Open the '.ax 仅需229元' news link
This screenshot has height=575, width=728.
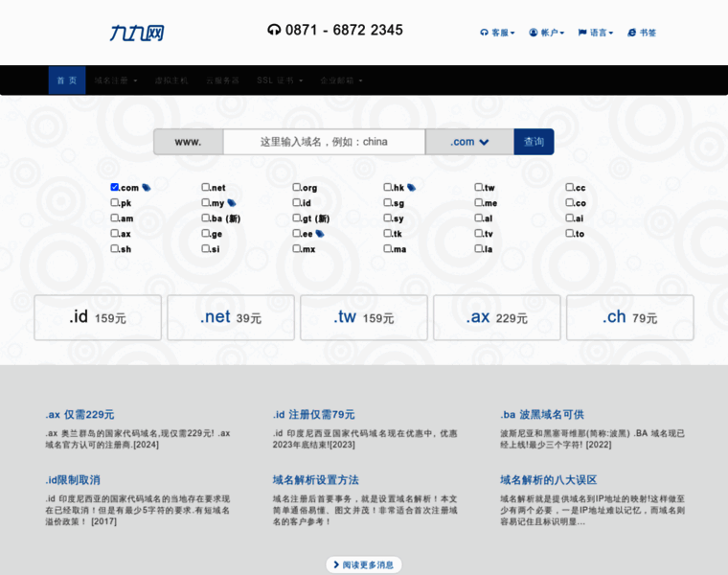coord(80,415)
